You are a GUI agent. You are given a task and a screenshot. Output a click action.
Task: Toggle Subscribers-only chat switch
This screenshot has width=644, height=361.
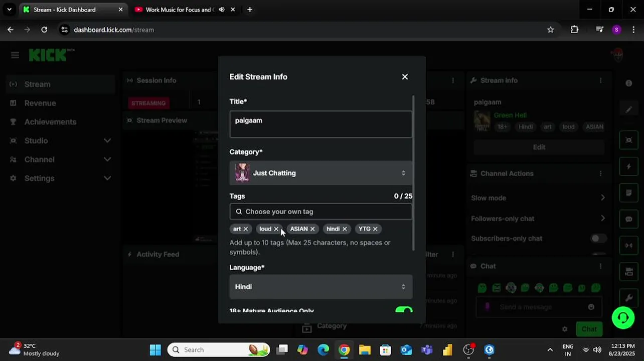tap(598, 239)
